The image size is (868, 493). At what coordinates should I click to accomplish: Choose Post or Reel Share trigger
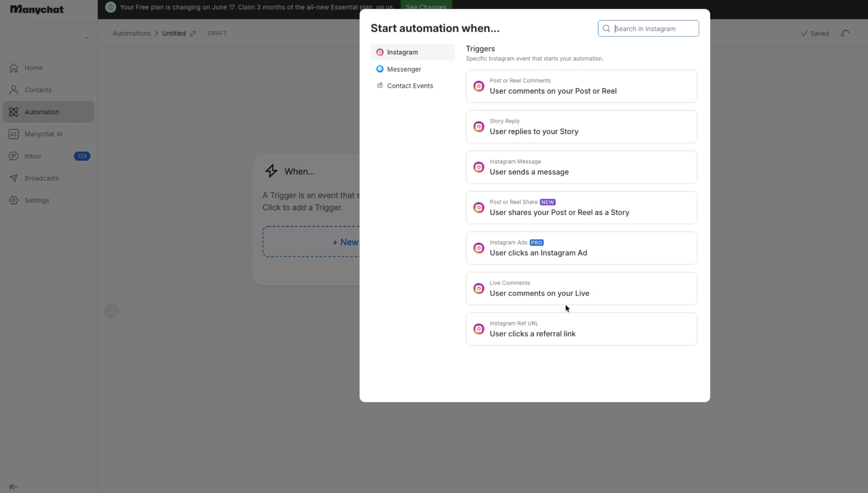[581, 208]
